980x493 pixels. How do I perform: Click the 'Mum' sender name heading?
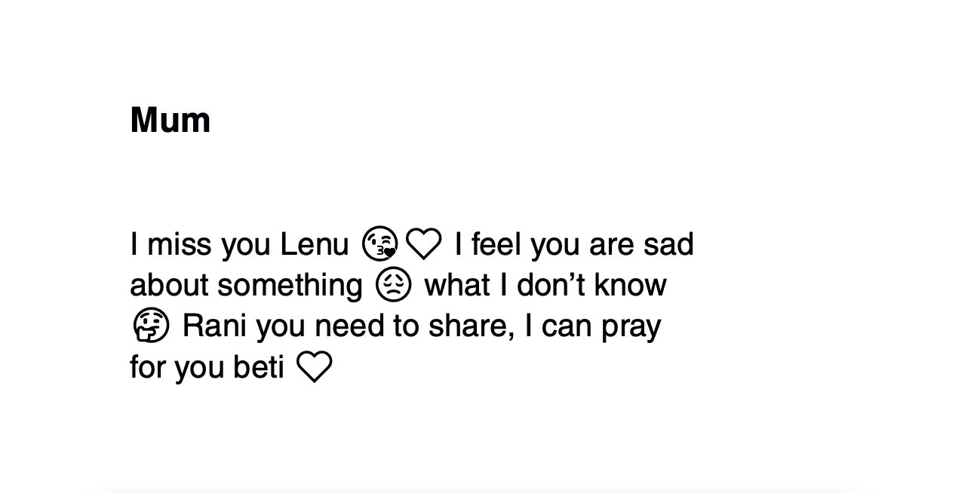tap(170, 121)
